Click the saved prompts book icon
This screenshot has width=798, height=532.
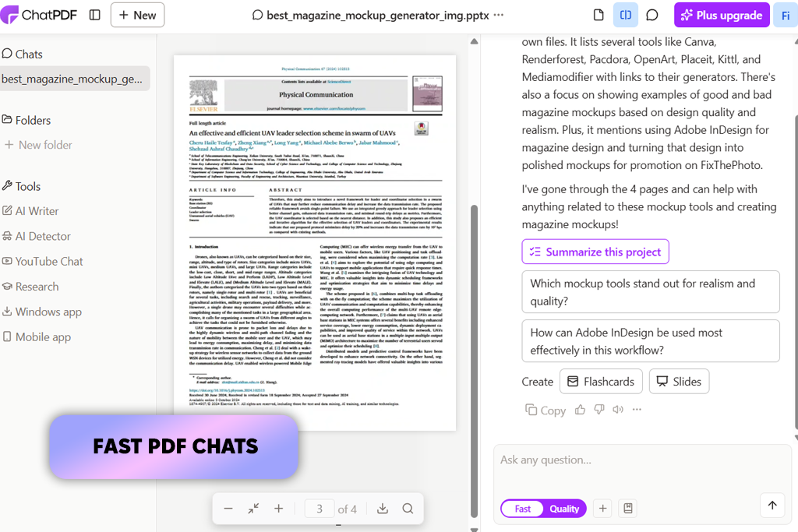point(628,508)
